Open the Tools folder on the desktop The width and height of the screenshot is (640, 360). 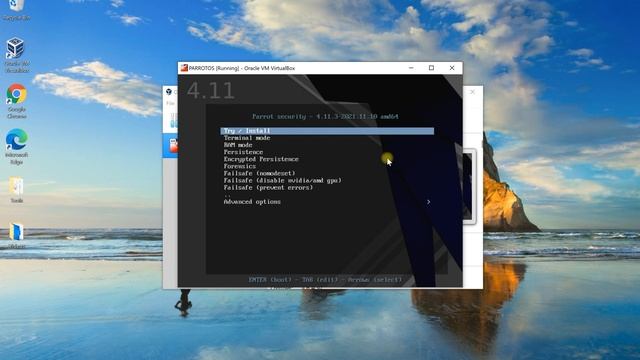tap(17, 190)
